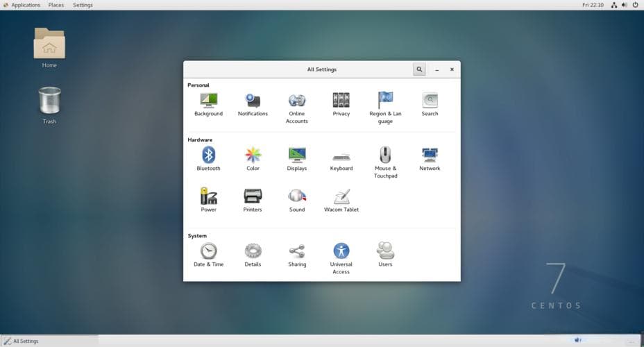Image resolution: width=644 pixels, height=347 pixels.
Task: Click the clock showing Fri 22:10
Action: (x=593, y=5)
